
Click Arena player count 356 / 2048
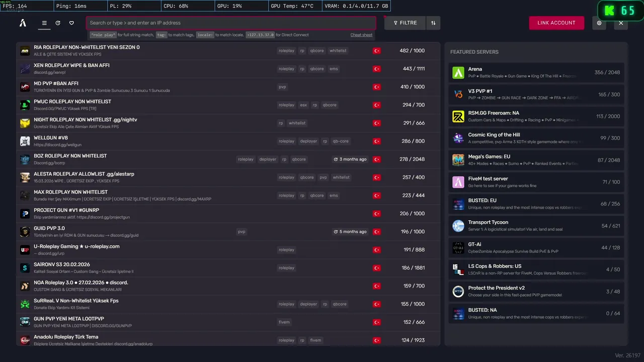click(607, 72)
